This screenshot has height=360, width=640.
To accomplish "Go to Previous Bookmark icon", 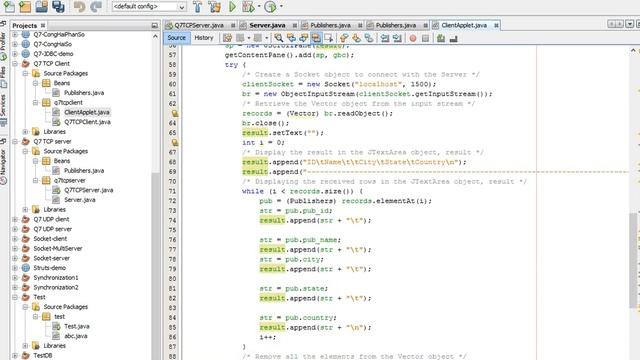I will click(x=344, y=38).
